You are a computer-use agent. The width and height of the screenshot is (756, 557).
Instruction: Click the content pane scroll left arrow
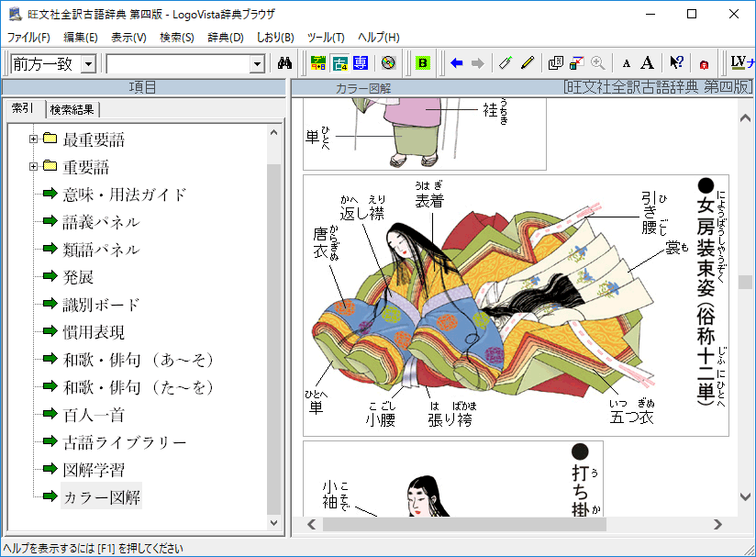[x=312, y=524]
